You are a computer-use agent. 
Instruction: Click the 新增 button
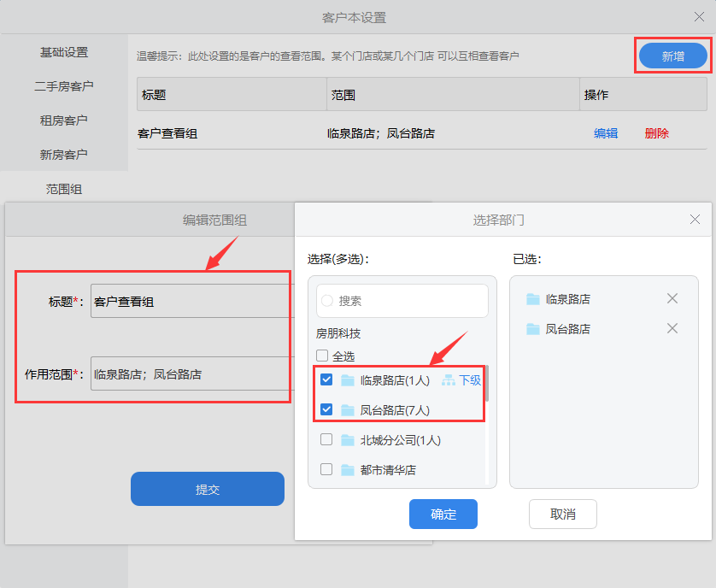point(672,56)
